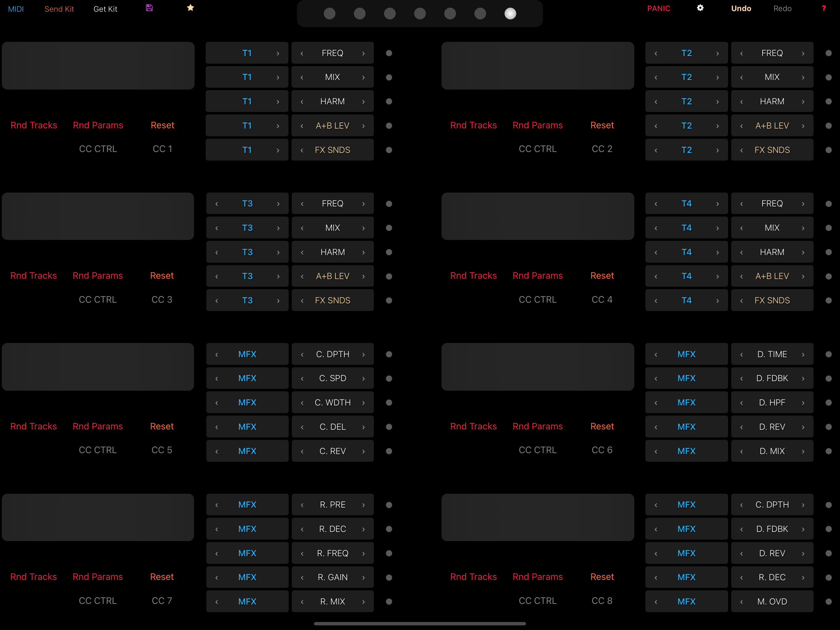Click the purple save disk icon
The image size is (840, 630).
(149, 8)
